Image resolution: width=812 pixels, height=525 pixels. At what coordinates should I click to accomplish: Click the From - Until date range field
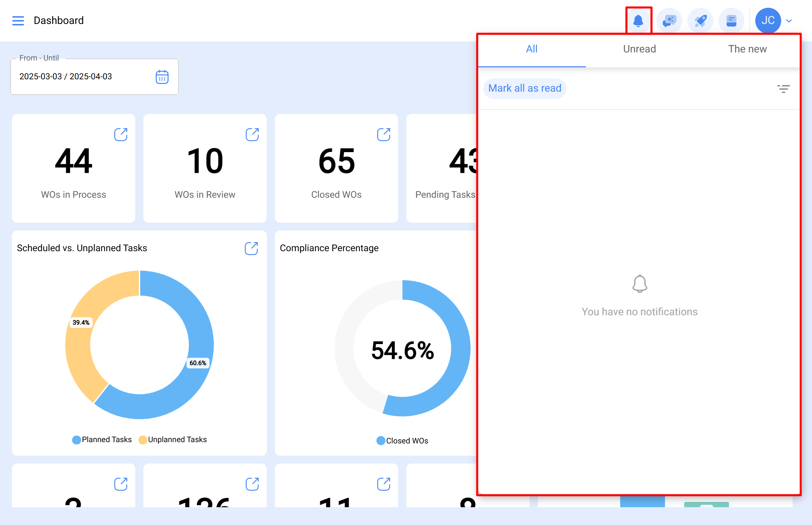[95, 77]
